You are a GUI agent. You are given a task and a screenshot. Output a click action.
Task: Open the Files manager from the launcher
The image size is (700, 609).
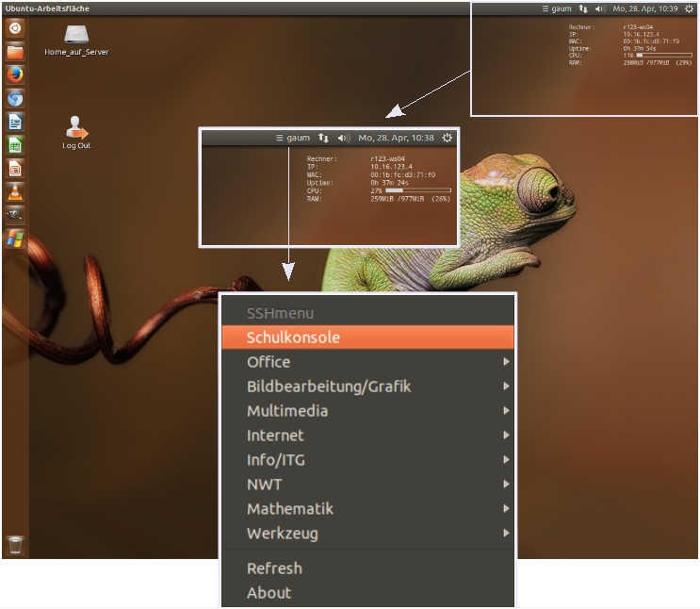pyautogui.click(x=15, y=52)
